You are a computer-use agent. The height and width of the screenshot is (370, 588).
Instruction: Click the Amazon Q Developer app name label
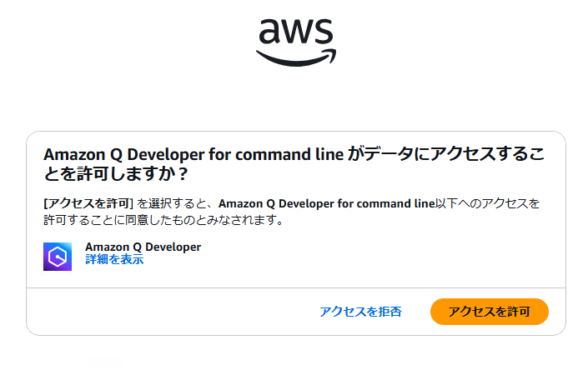(x=143, y=247)
